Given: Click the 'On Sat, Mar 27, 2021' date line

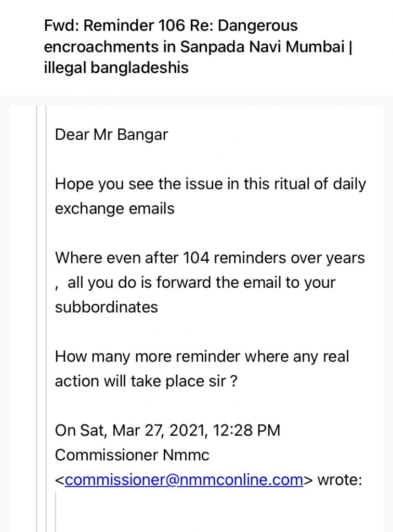Looking at the screenshot, I should tap(168, 430).
